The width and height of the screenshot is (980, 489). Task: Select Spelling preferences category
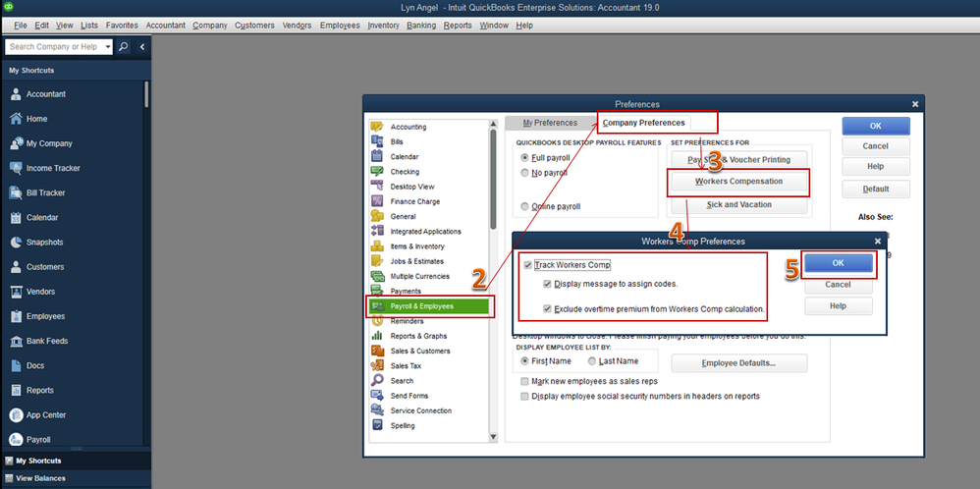click(x=402, y=426)
